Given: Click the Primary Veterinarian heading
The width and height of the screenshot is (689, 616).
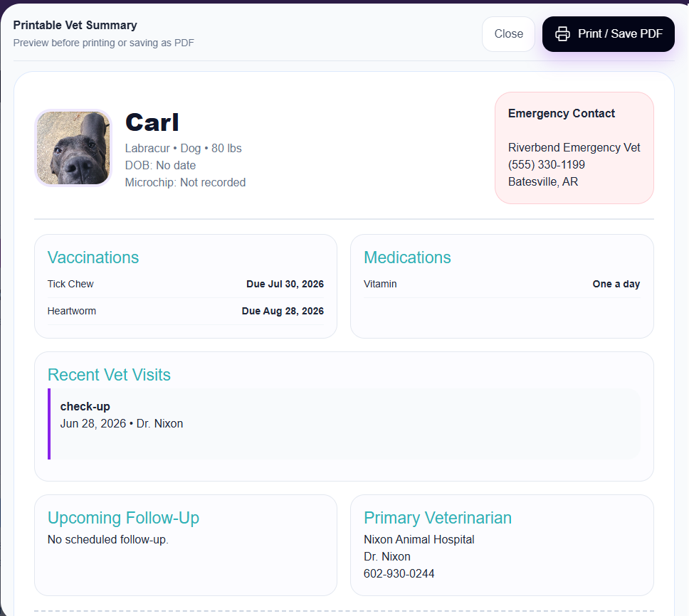Looking at the screenshot, I should pos(438,518).
